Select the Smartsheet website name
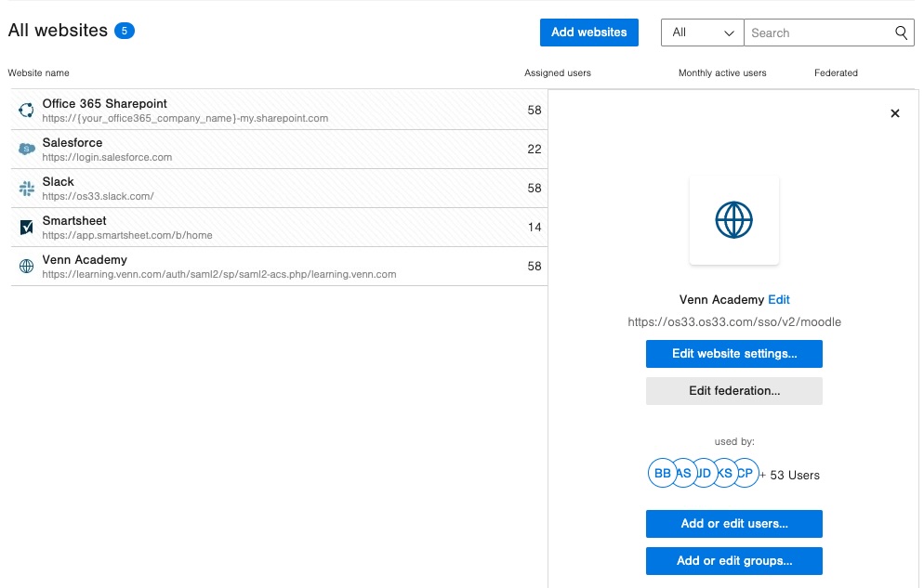Image resolution: width=924 pixels, height=588 pixels. click(x=74, y=221)
